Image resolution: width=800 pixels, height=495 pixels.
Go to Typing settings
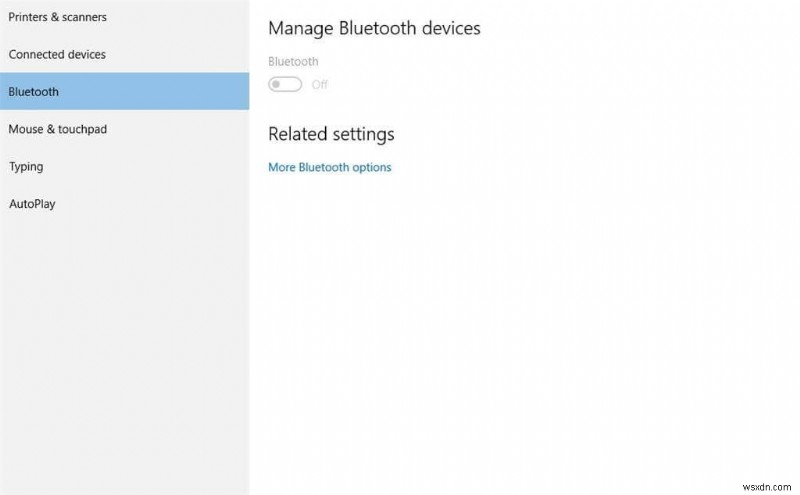coord(124,166)
